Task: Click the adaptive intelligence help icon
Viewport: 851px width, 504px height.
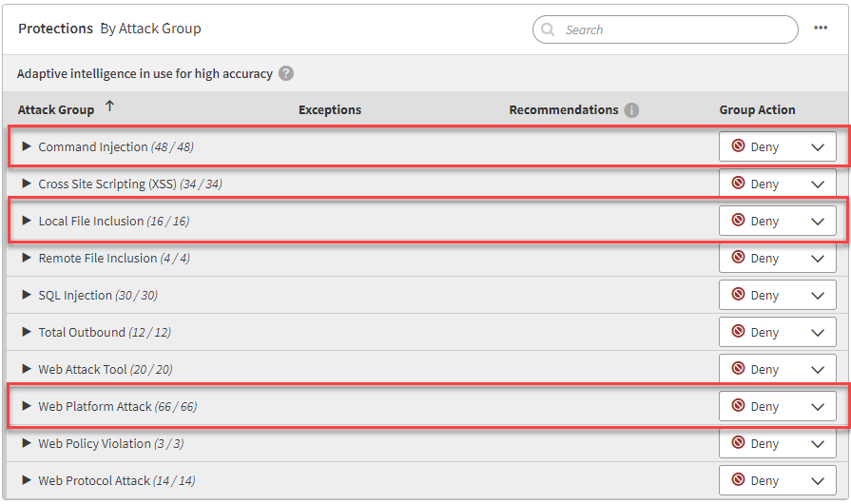Action: (286, 73)
